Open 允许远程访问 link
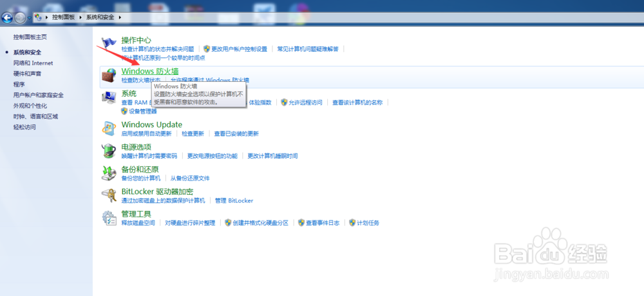This screenshot has height=296, width=644. (x=305, y=103)
